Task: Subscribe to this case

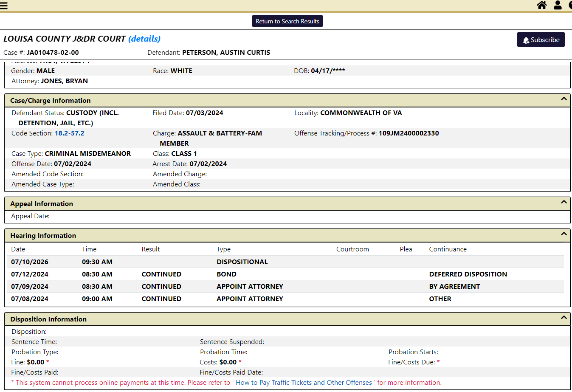Action: click(x=541, y=39)
